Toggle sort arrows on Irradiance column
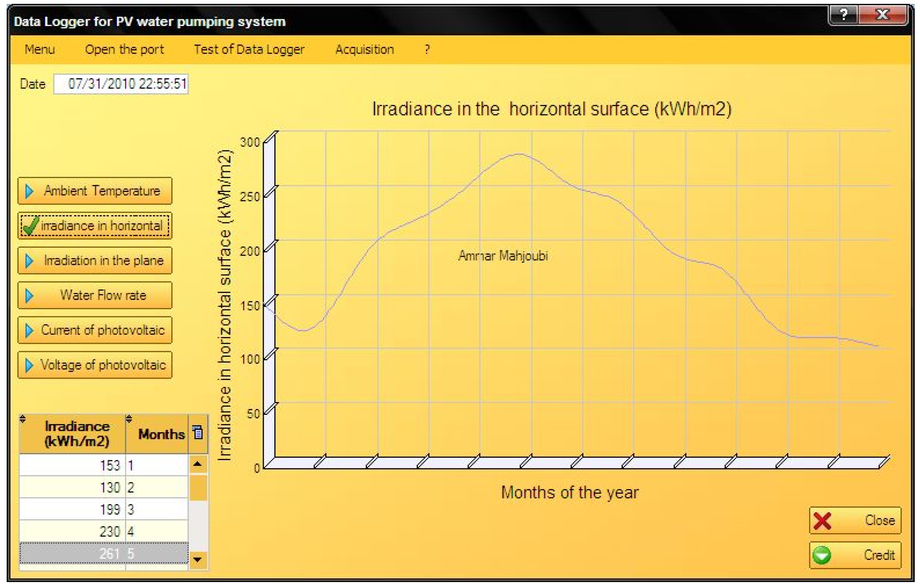Viewport: 920px width, 588px height. (22, 419)
